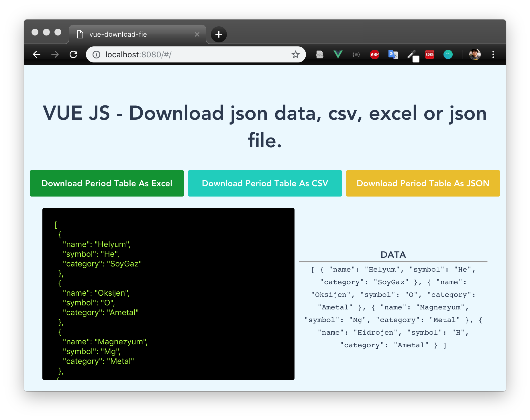Viewport: 530px width, 420px height.
Task: Click the "name": "Helyum" line in code block
Action: tap(97, 244)
